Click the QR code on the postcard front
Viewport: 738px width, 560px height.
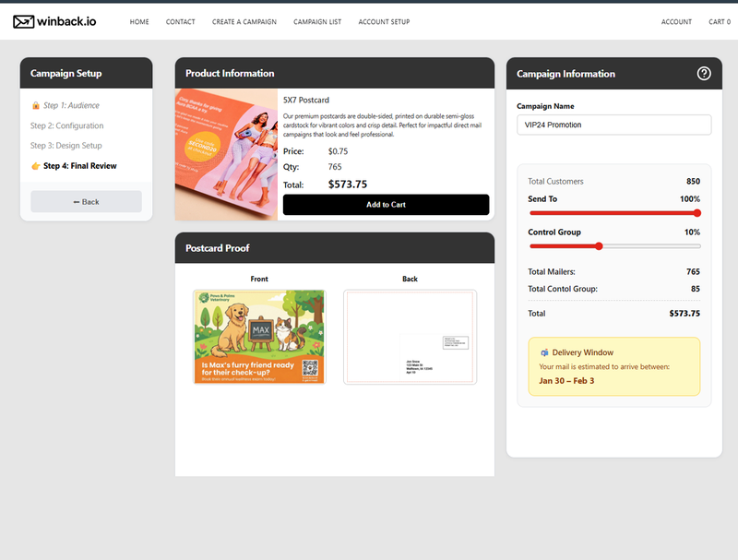pos(310,368)
